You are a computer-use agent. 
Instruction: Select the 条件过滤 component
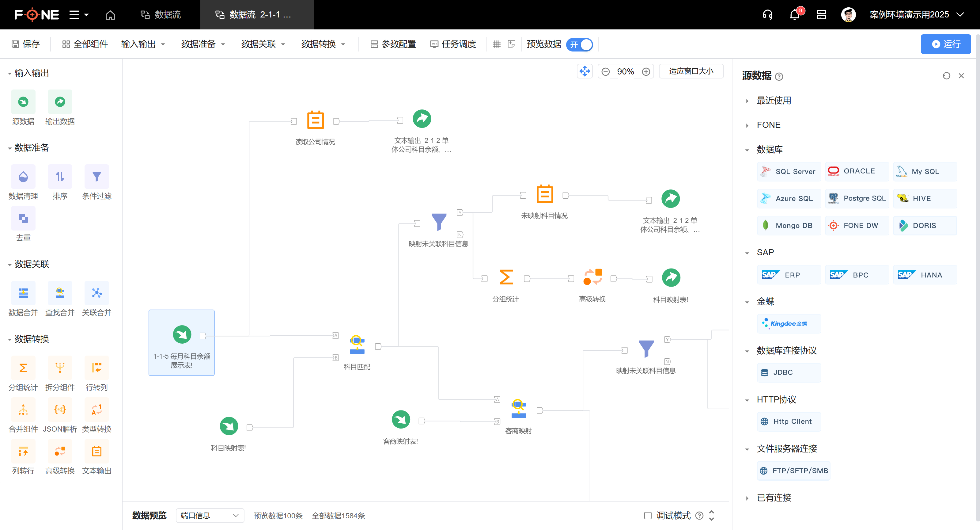[96, 176]
